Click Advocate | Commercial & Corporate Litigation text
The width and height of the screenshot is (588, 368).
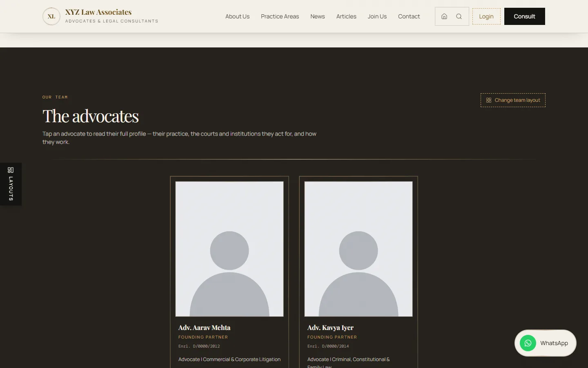(x=229, y=359)
